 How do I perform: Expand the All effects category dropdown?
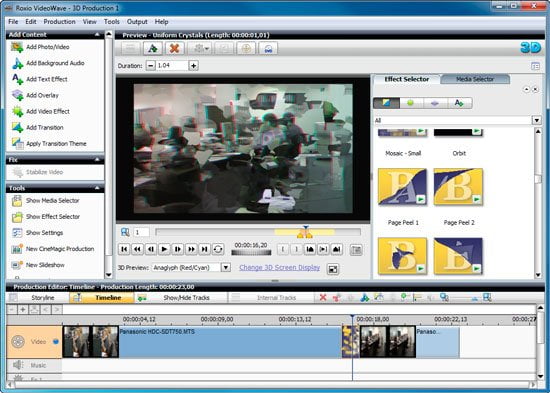[537, 120]
